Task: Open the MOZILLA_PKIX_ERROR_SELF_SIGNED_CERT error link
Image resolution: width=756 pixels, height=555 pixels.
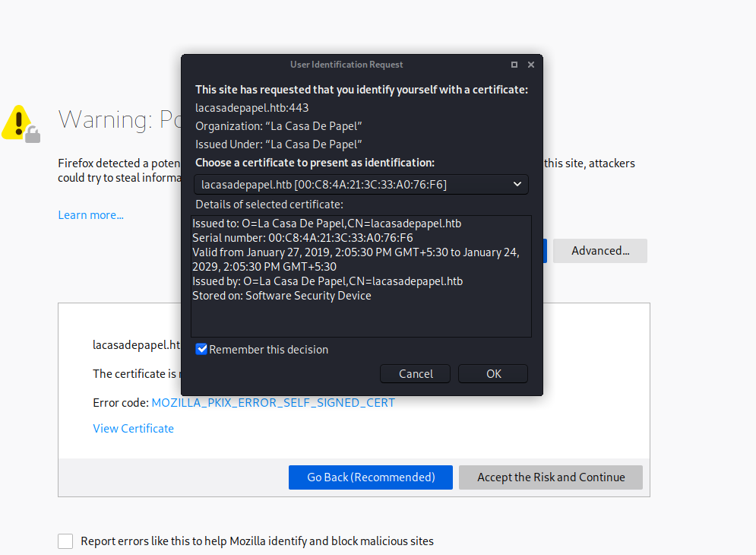Action: tap(274, 403)
